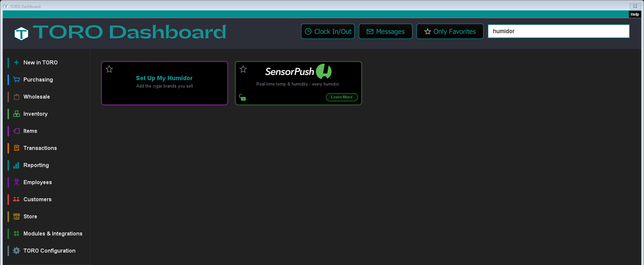
Task: Click the green unlock icon on SensorPush card
Action: [x=242, y=97]
